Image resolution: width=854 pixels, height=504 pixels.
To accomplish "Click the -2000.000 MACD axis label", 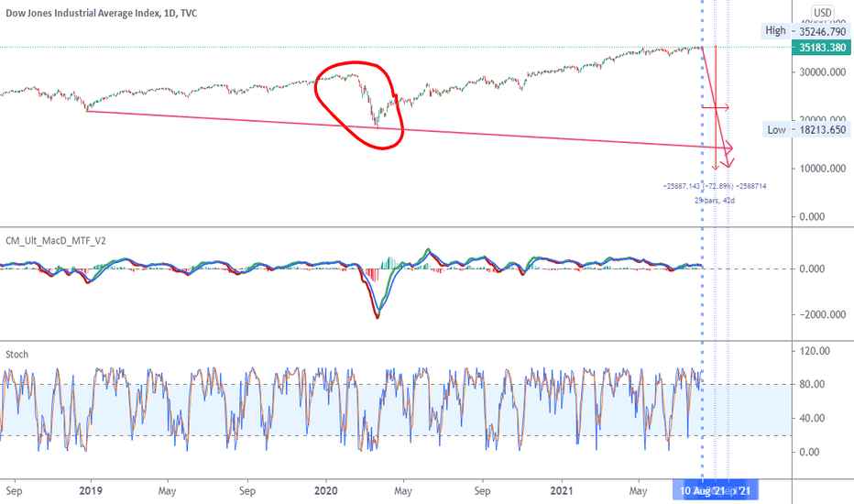I will tap(823, 314).
